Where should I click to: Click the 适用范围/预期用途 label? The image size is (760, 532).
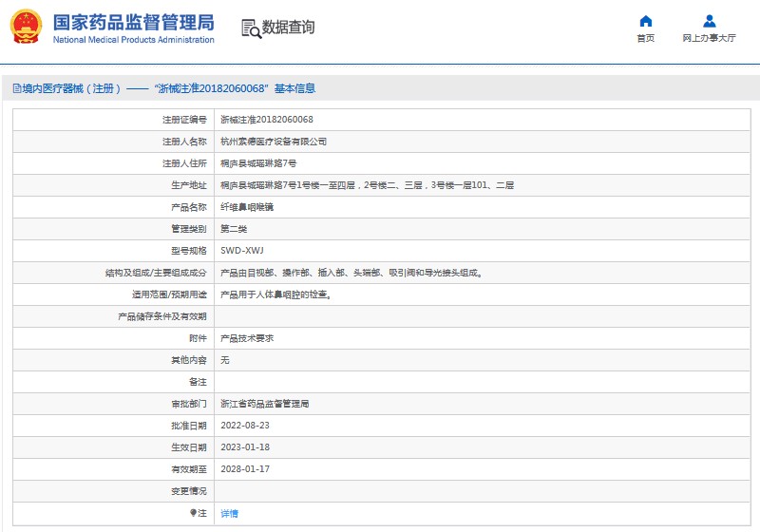click(x=169, y=294)
